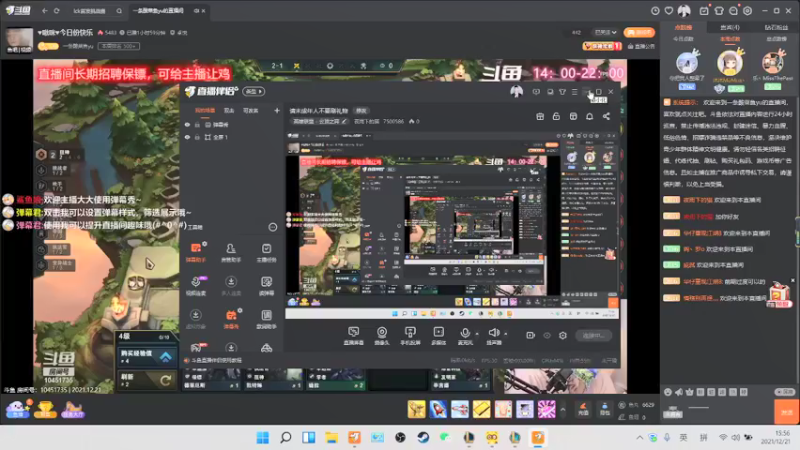Screen dimensions: 800x450
Task: Add a new scene with plus button
Action: tap(277, 110)
